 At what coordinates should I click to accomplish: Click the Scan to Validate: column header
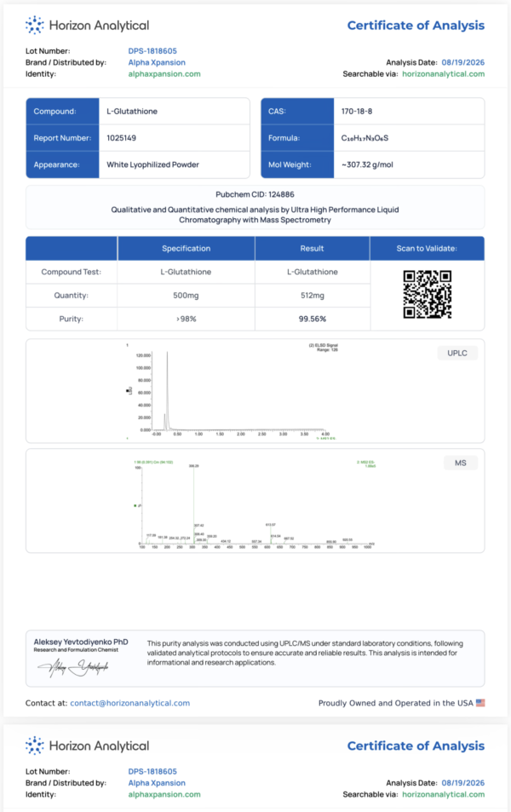[427, 249]
